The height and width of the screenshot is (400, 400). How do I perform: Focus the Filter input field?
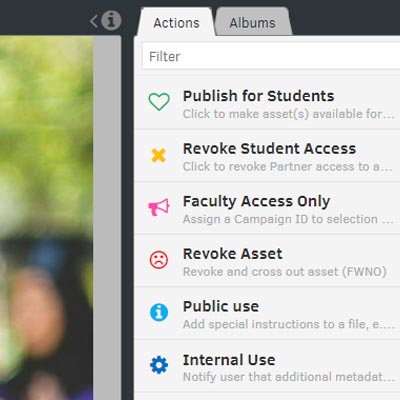tap(271, 56)
